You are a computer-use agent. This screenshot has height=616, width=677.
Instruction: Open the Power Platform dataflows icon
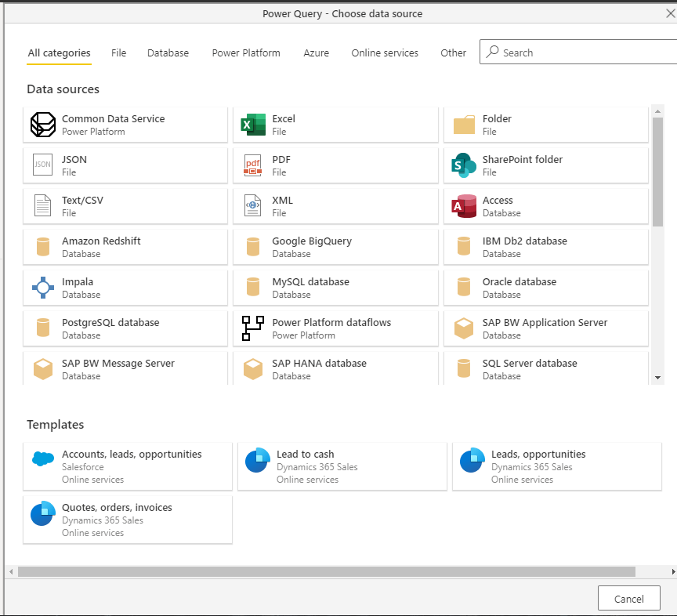pos(252,328)
